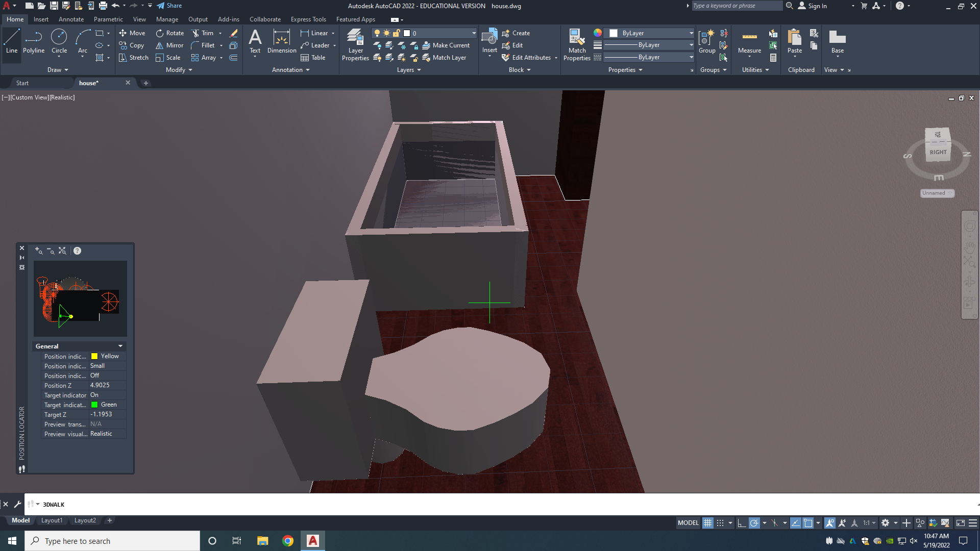Screen dimensions: 980x551
Task: Select the Text annotation tool
Action: (x=255, y=41)
